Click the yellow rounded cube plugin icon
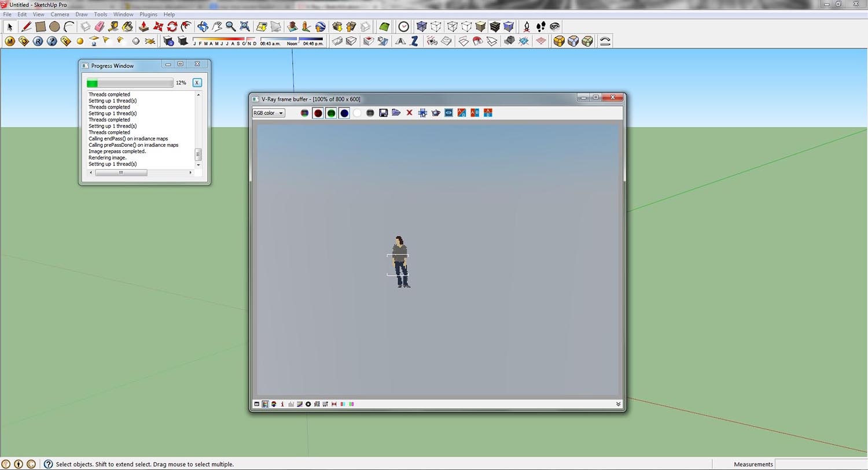The width and height of the screenshot is (868, 470). coord(559,41)
